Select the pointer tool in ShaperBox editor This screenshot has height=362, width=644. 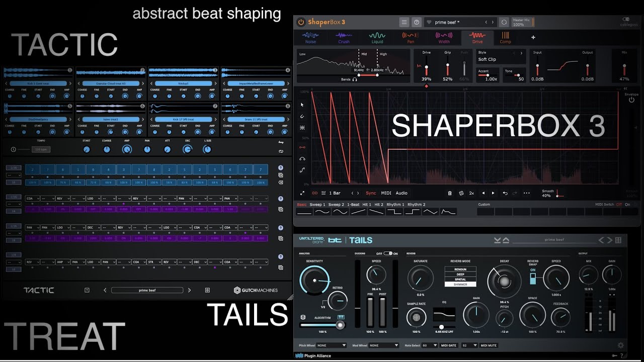click(x=302, y=105)
